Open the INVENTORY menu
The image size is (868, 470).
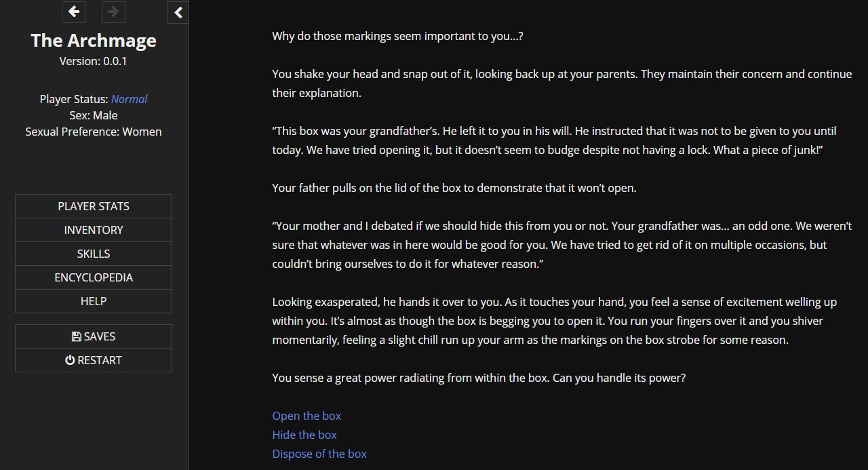pyautogui.click(x=94, y=230)
